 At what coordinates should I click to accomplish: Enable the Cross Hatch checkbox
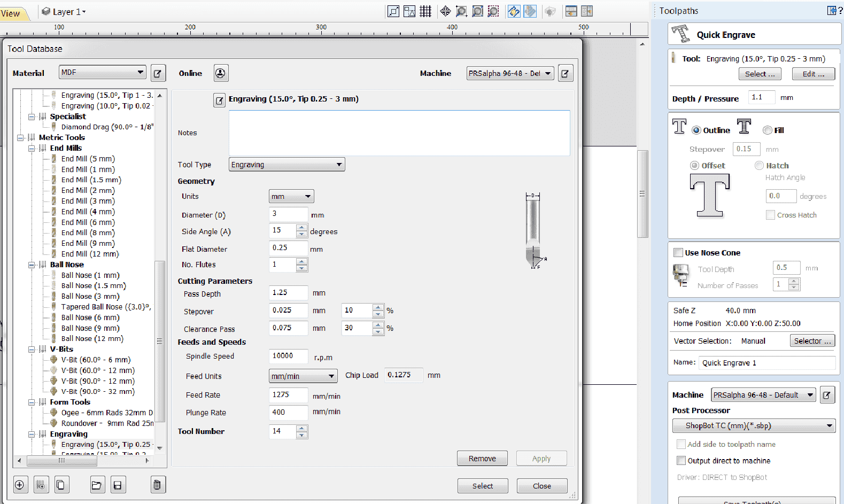pyautogui.click(x=770, y=215)
